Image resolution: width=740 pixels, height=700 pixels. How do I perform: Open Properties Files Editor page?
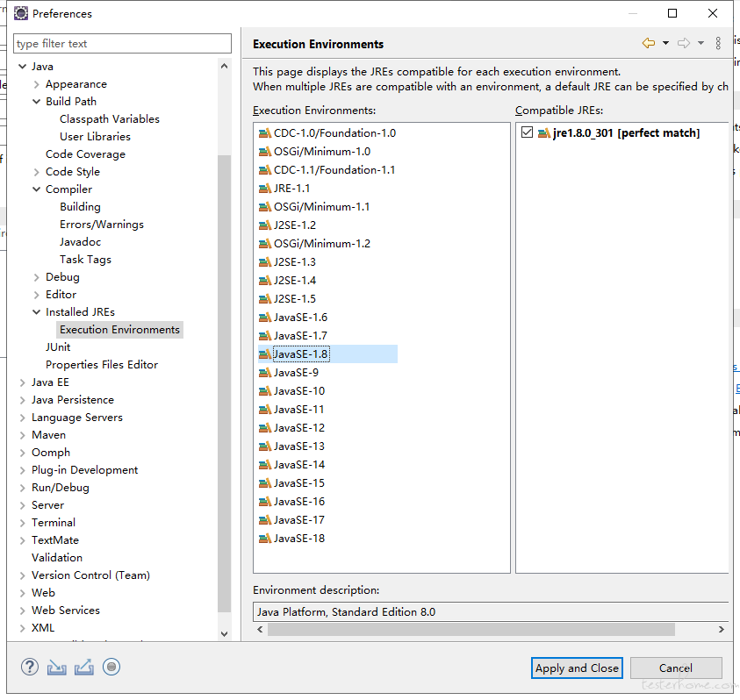coord(102,365)
